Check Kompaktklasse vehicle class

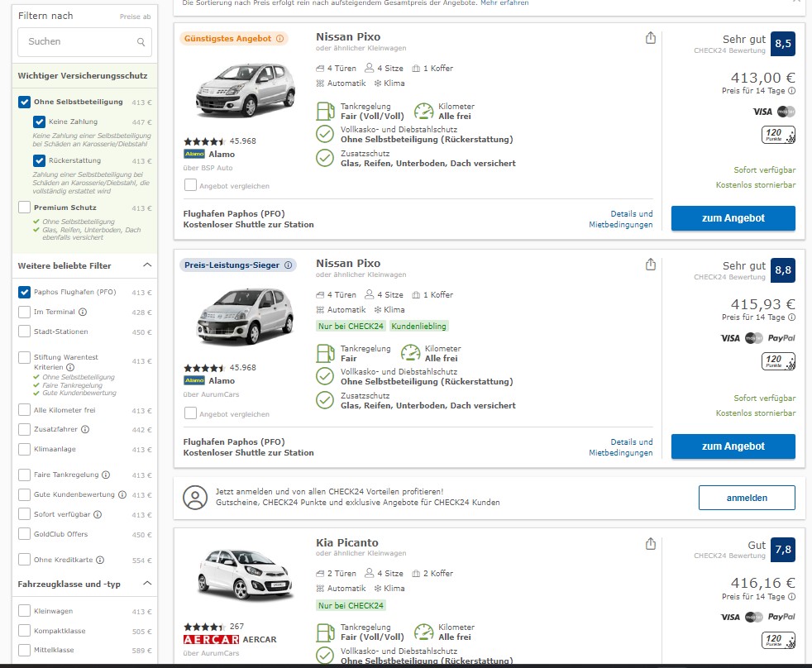pyautogui.click(x=24, y=631)
